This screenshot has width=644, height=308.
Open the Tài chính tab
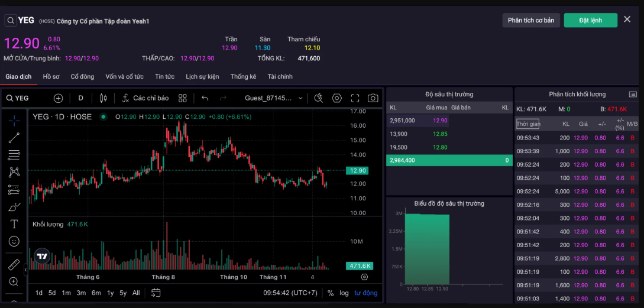click(280, 77)
